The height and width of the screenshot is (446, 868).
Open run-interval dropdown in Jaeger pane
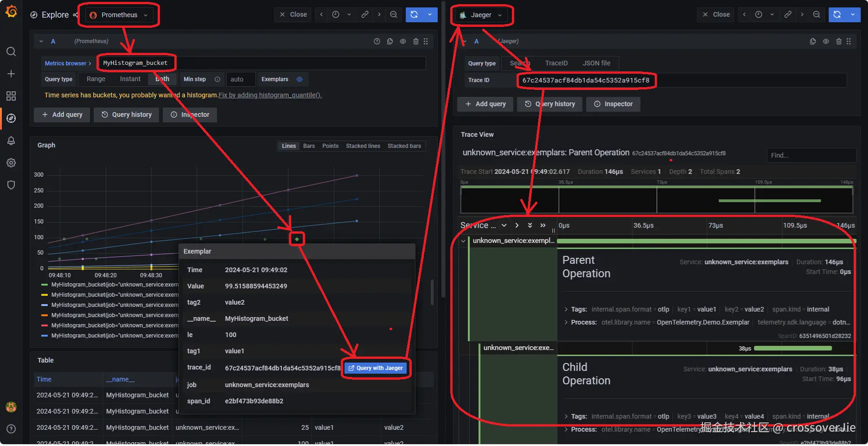pyautogui.click(x=853, y=15)
